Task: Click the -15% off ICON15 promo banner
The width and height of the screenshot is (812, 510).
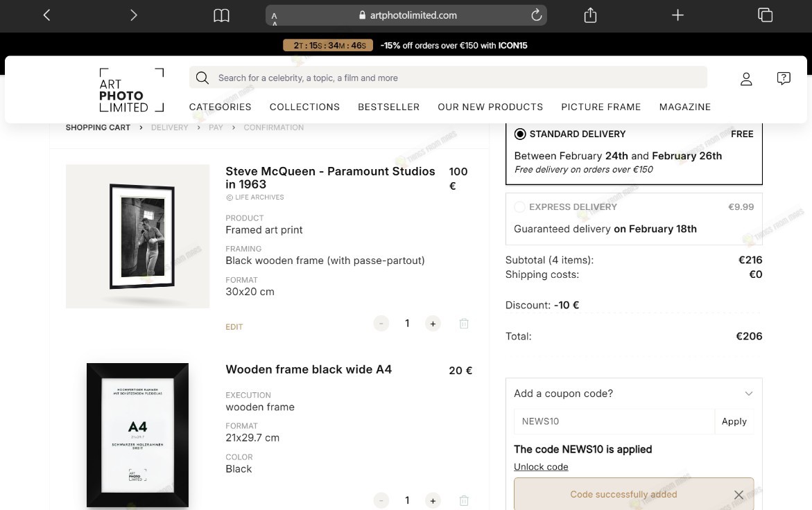Action: (453, 46)
